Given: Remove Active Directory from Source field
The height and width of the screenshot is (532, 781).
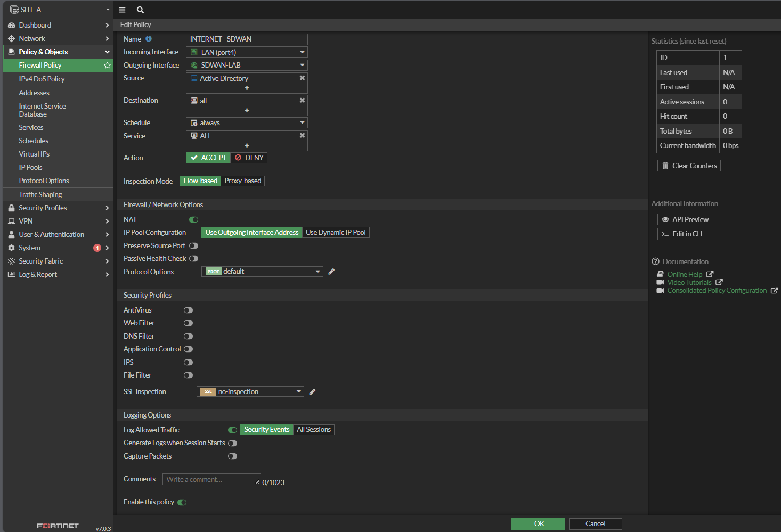Looking at the screenshot, I should tap(302, 78).
